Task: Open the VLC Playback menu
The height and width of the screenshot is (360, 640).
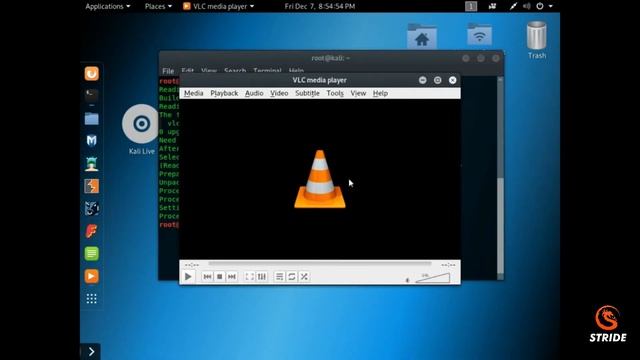Action: [224, 93]
